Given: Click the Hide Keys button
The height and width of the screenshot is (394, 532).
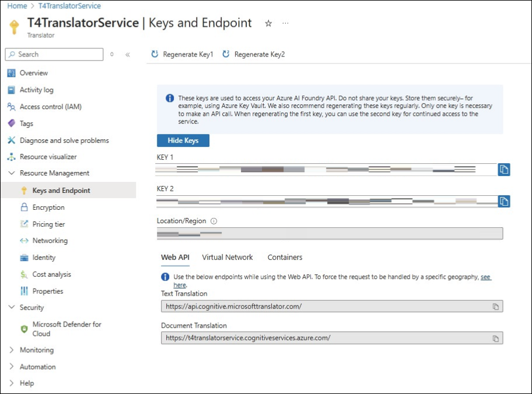Looking at the screenshot, I should coord(183,140).
